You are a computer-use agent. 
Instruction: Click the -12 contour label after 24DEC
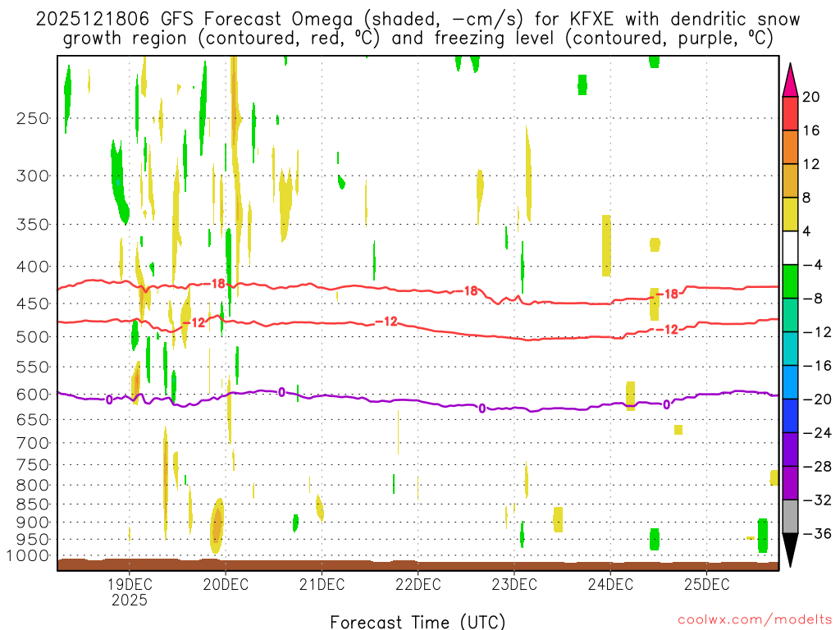point(668,330)
